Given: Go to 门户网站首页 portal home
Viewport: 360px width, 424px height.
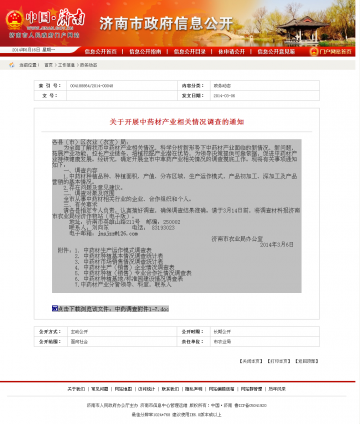Looking at the screenshot, I should (x=335, y=51).
